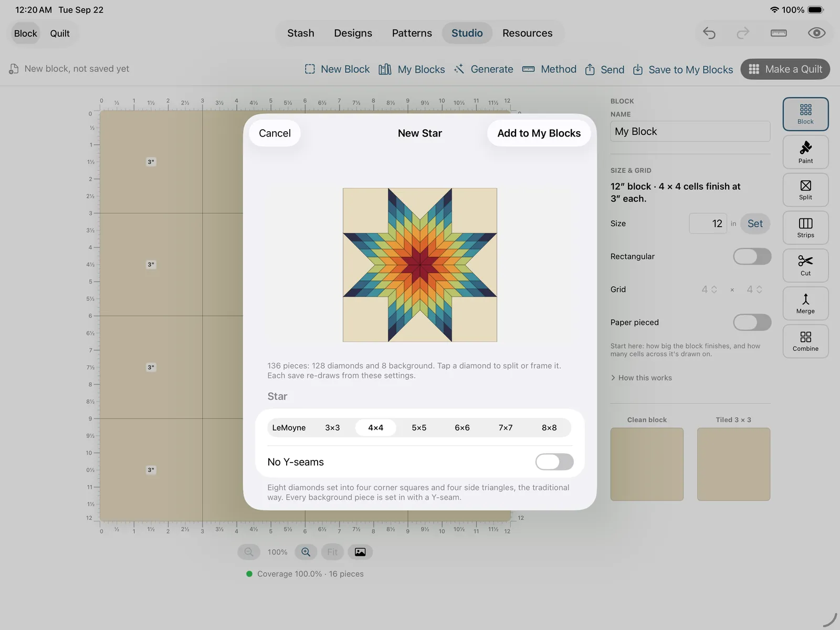The width and height of the screenshot is (840, 630).
Task: Select the Paint tool
Action: point(805,152)
